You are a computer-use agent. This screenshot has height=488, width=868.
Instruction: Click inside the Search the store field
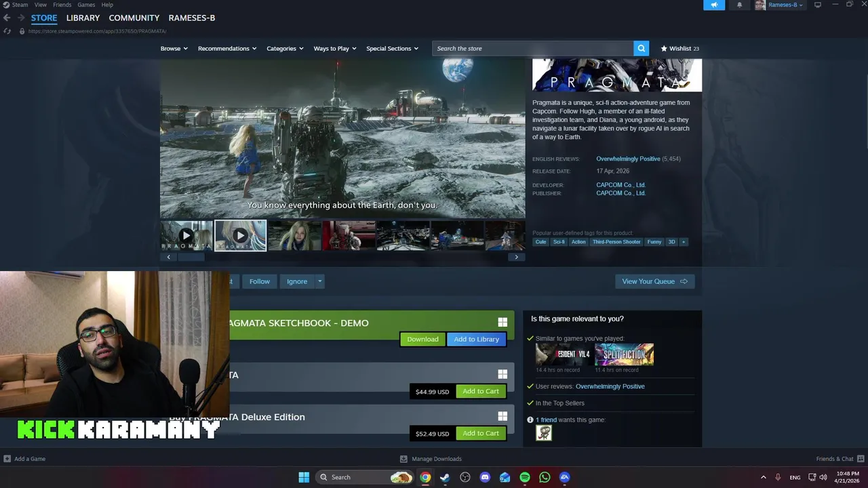click(x=533, y=48)
